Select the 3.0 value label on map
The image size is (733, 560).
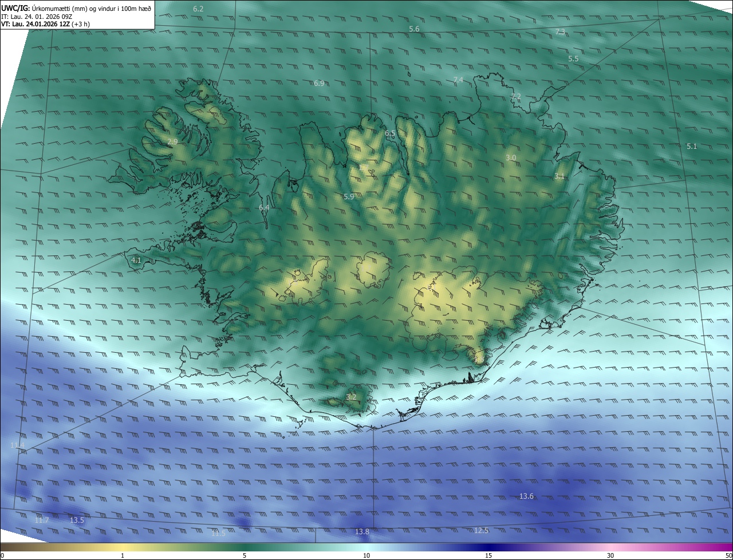tap(511, 157)
